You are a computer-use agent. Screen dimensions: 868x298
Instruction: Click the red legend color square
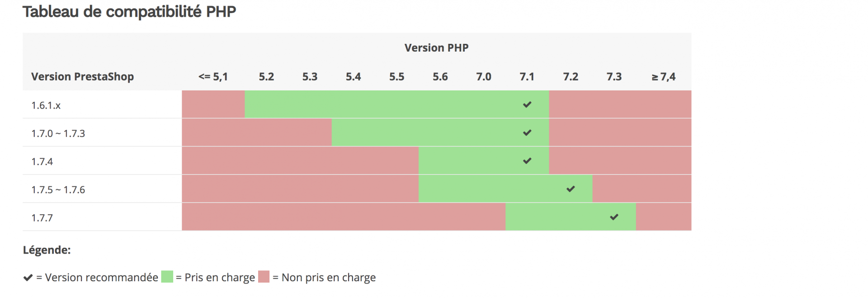[264, 277]
